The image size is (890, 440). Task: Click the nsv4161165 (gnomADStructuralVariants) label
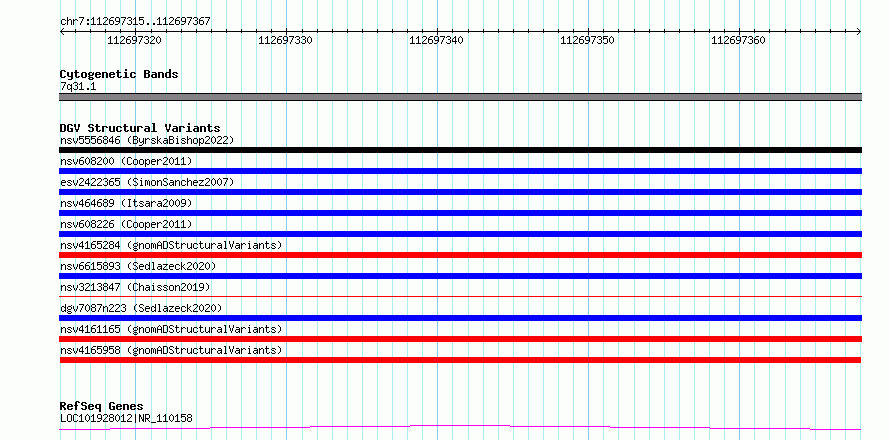(171, 329)
